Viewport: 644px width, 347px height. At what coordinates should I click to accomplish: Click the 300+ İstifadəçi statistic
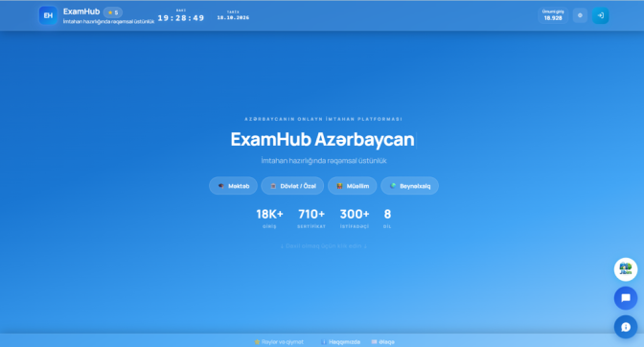355,219
